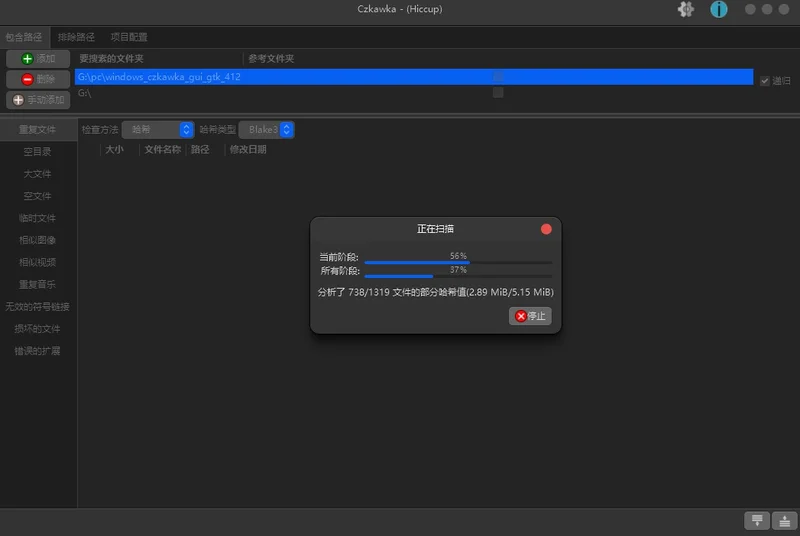Check reference folder box for selected path
The height and width of the screenshot is (536, 800).
498,76
